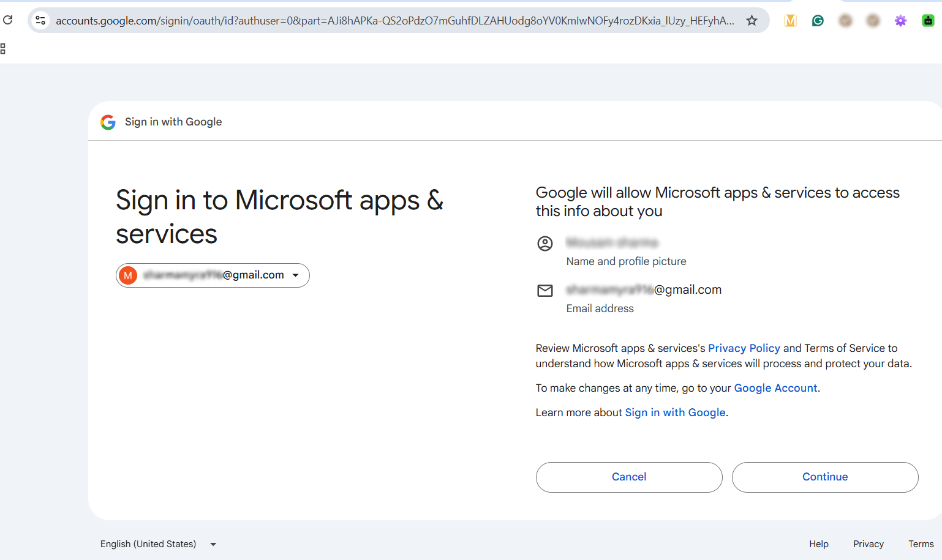Click the profile person icon

pyautogui.click(x=545, y=244)
